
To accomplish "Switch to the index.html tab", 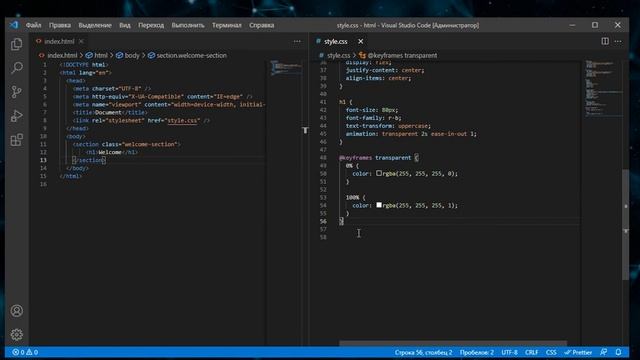I will pos(60,41).
